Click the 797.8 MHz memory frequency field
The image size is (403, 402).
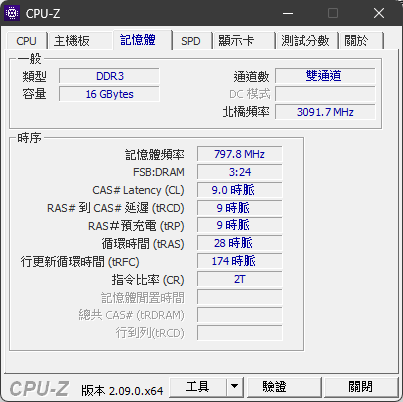click(x=240, y=154)
